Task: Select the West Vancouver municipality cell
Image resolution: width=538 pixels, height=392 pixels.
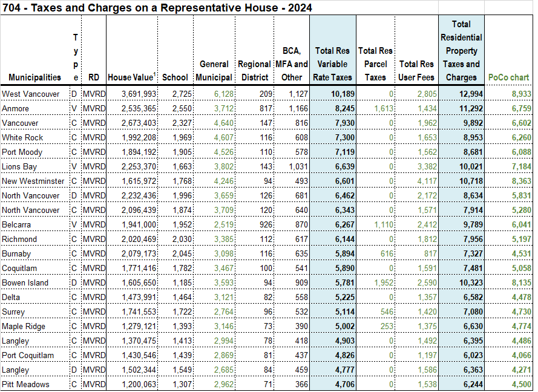Action: [31, 94]
